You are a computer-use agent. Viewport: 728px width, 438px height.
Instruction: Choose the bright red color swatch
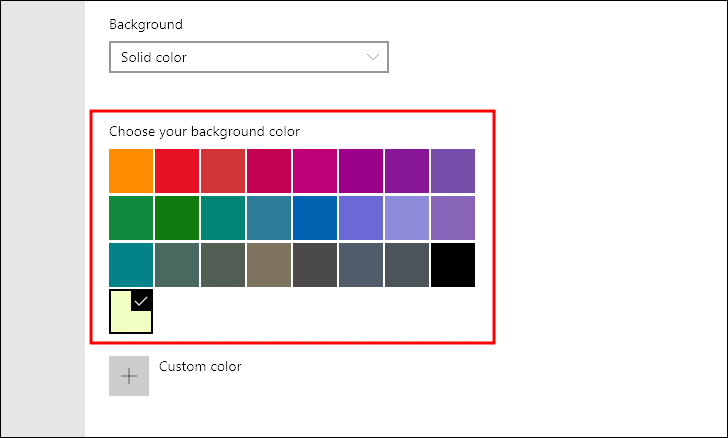[x=177, y=171]
